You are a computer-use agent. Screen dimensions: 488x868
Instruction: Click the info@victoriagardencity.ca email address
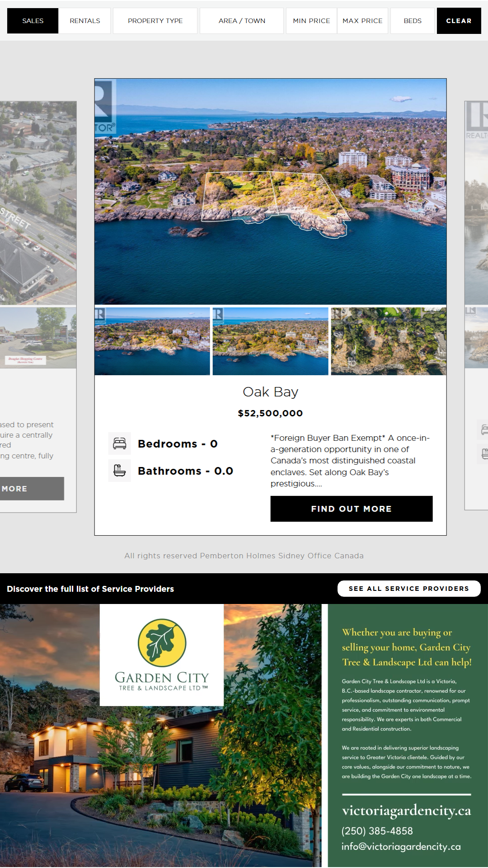(401, 847)
